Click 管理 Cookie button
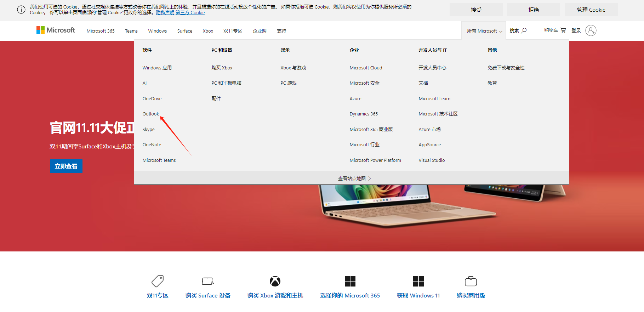 pyautogui.click(x=591, y=10)
